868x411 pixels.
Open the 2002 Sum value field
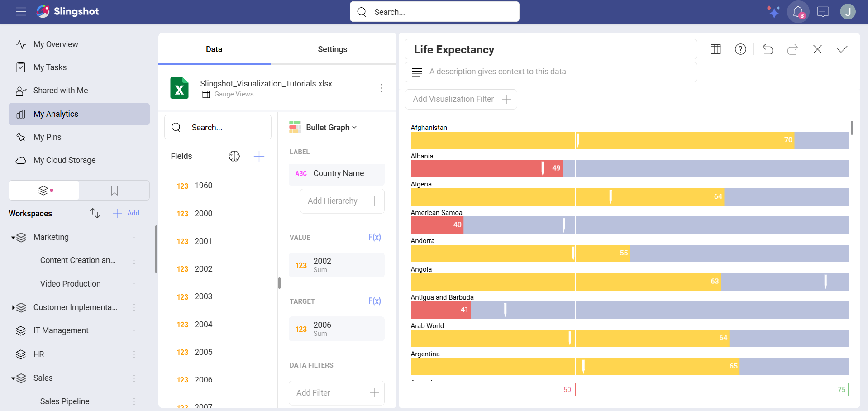337,265
